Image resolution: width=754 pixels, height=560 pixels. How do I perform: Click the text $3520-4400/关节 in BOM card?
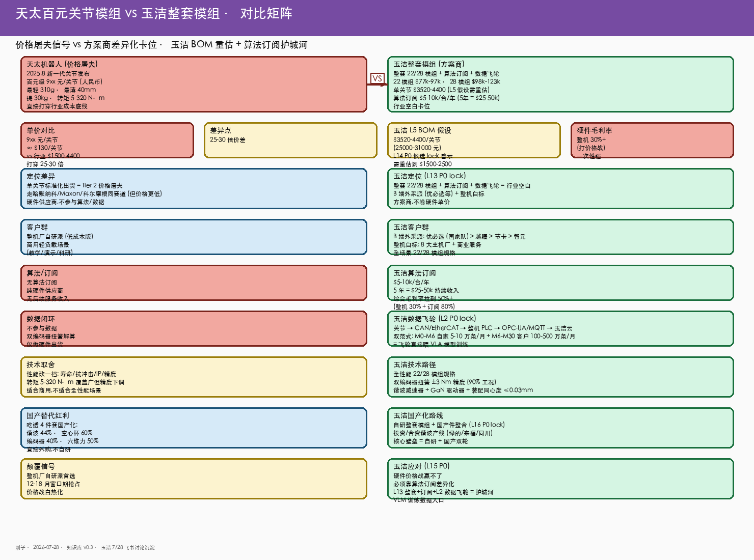(417, 139)
